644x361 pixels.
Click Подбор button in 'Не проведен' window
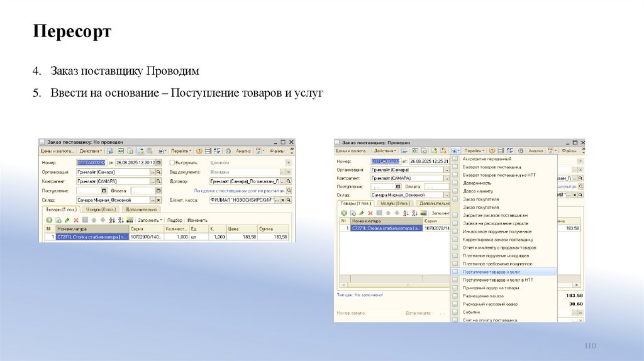point(175,220)
